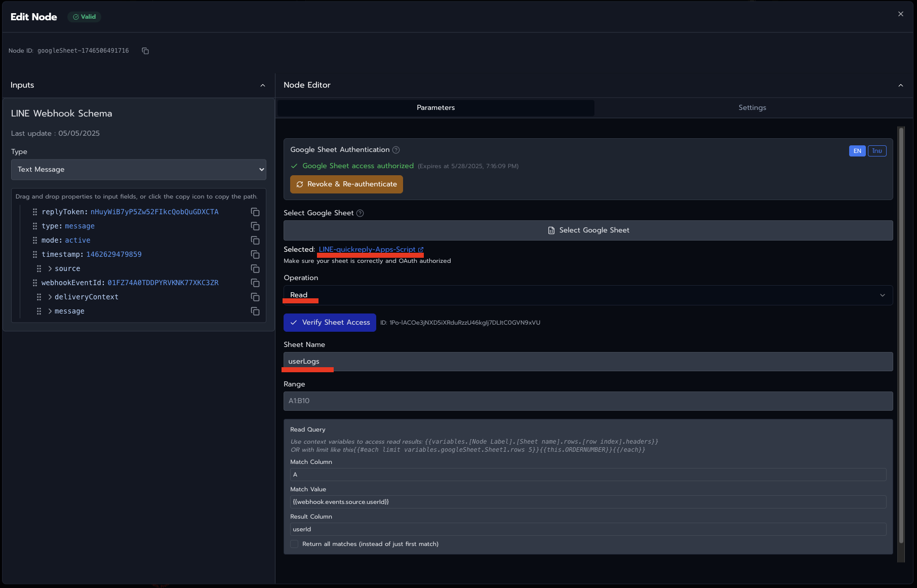This screenshot has width=917, height=588.
Task: Open help for Select Google Sheet
Action: (x=360, y=213)
